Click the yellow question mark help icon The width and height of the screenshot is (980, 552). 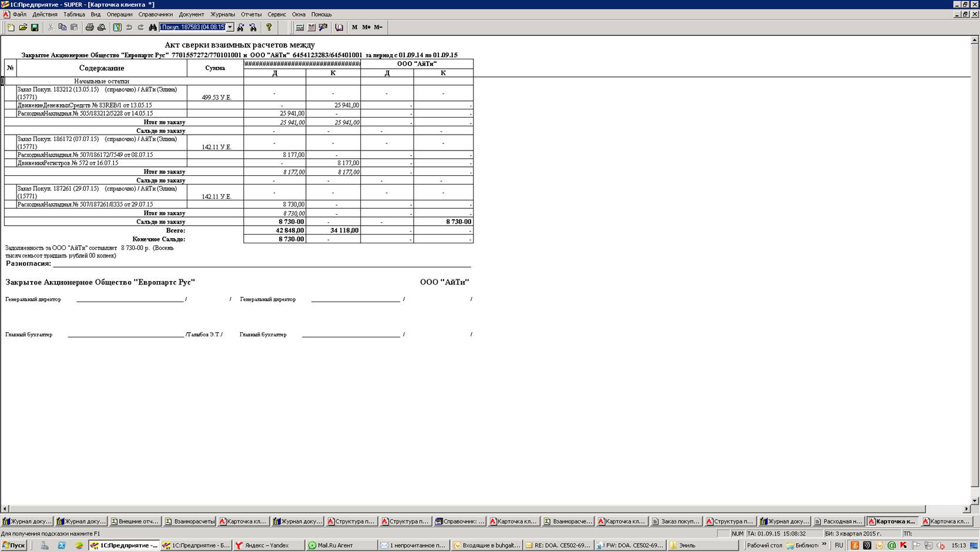(269, 28)
